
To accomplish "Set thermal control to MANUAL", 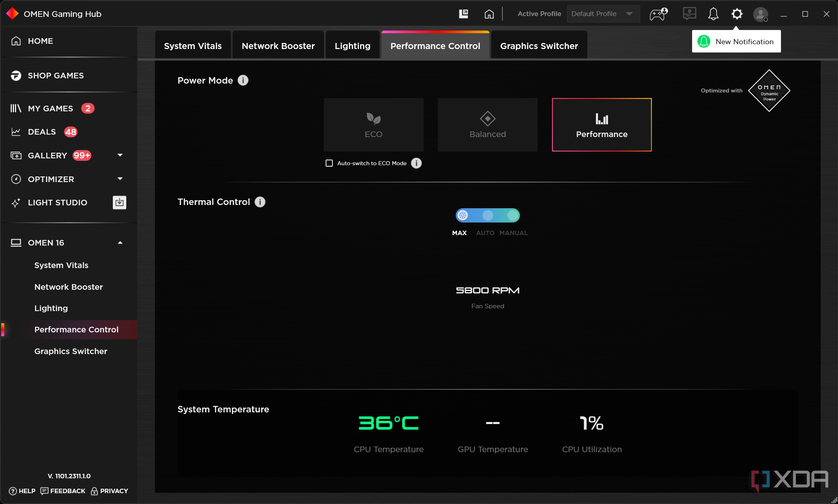I will tap(513, 215).
